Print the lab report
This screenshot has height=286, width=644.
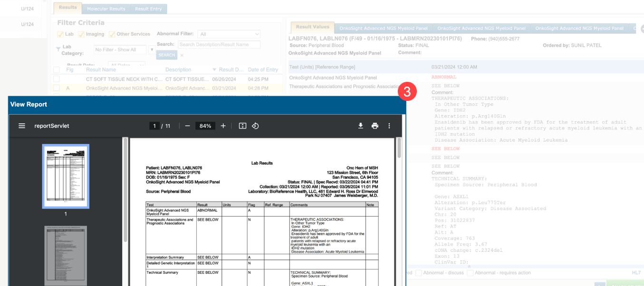point(375,126)
